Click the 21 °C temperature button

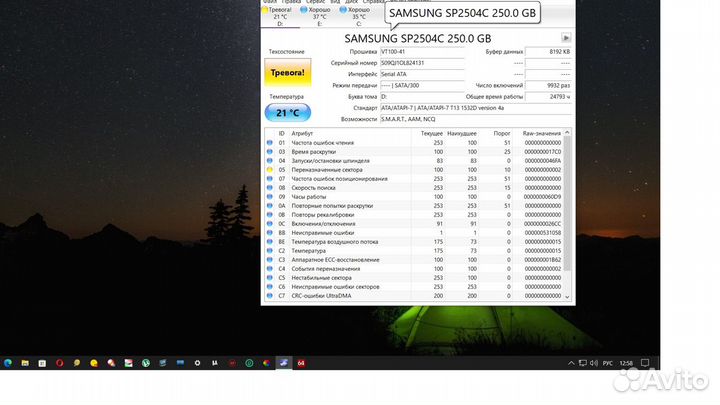pos(287,112)
